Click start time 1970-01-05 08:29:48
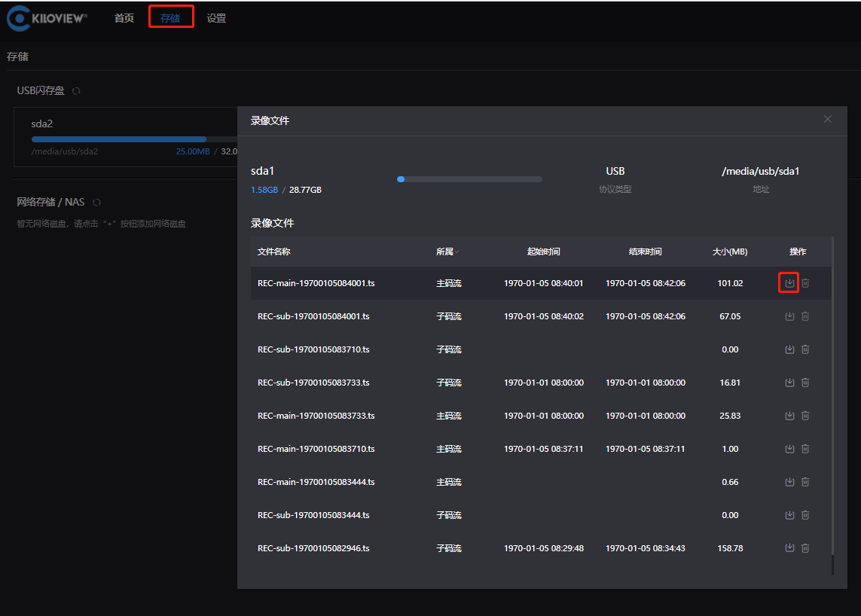Screen dimensions: 861x616 pos(544,548)
